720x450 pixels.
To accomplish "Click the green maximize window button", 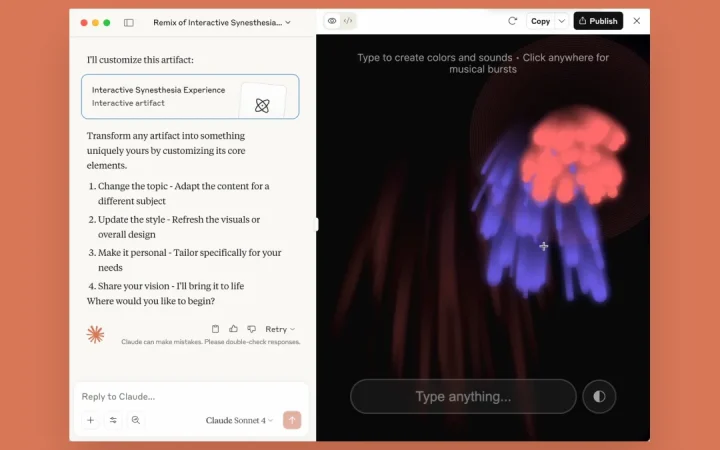I will 107,22.
